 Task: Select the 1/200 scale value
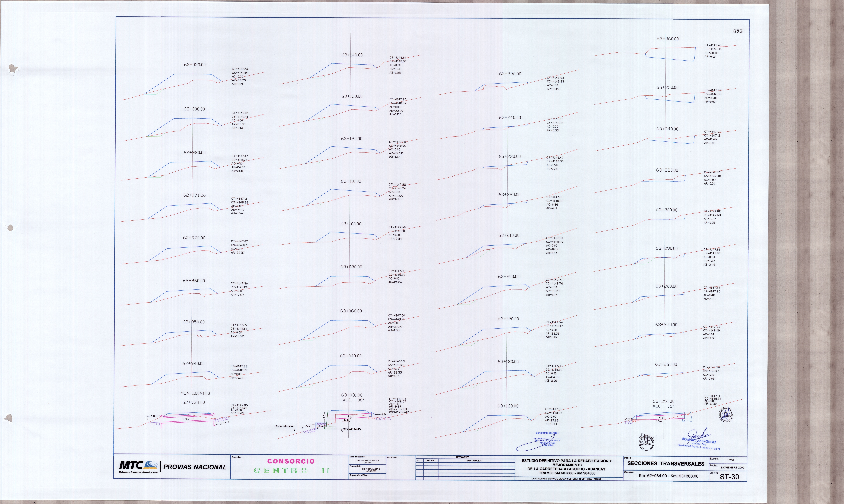click(x=730, y=461)
